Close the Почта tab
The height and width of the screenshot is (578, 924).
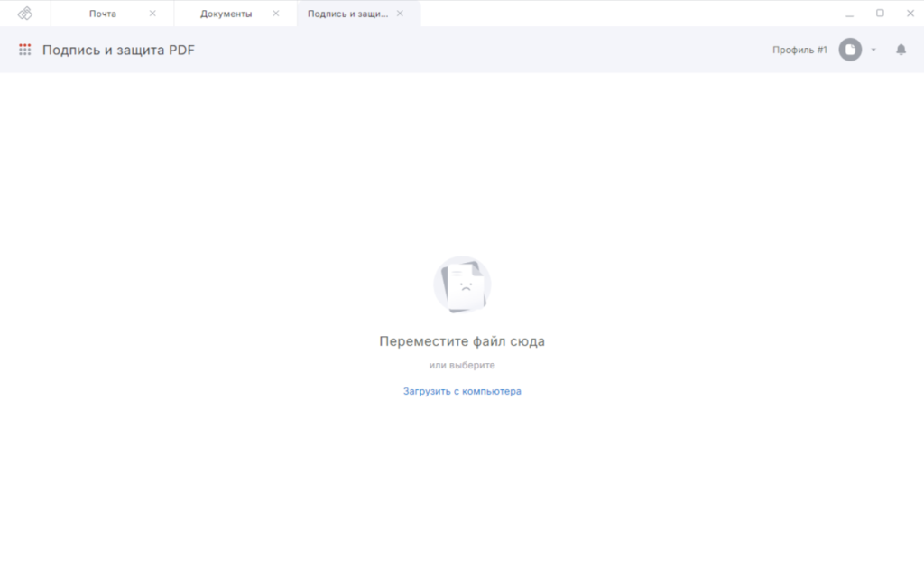(152, 13)
